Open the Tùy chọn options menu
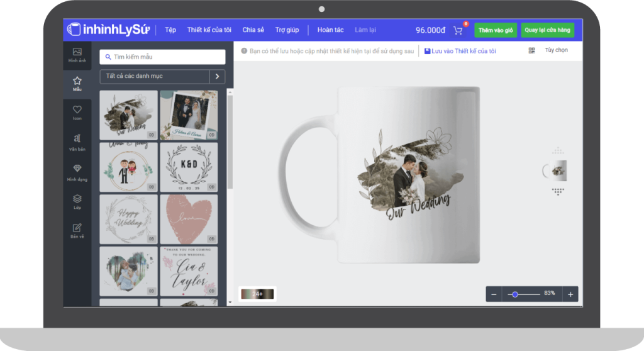The height and width of the screenshot is (351, 644). [x=556, y=50]
